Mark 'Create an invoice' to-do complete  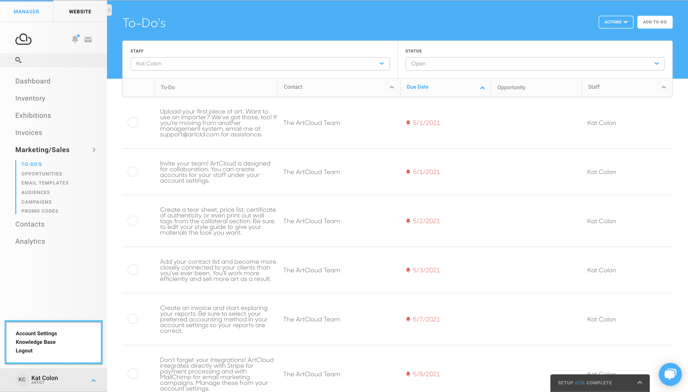pyautogui.click(x=133, y=319)
